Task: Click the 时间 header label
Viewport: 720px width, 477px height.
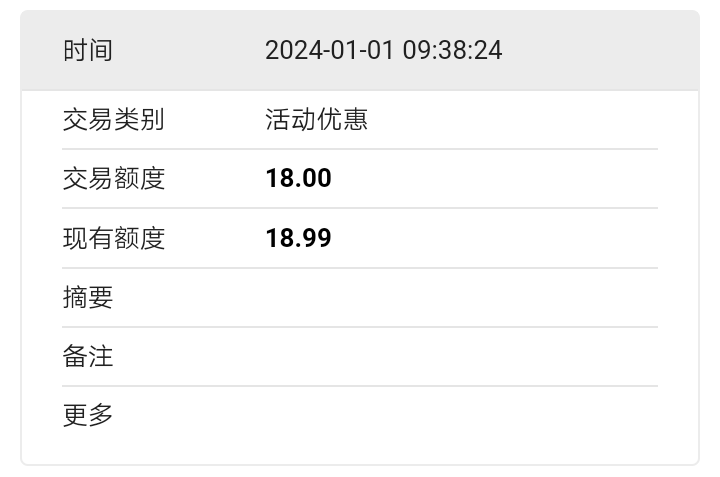Action: 88,50
